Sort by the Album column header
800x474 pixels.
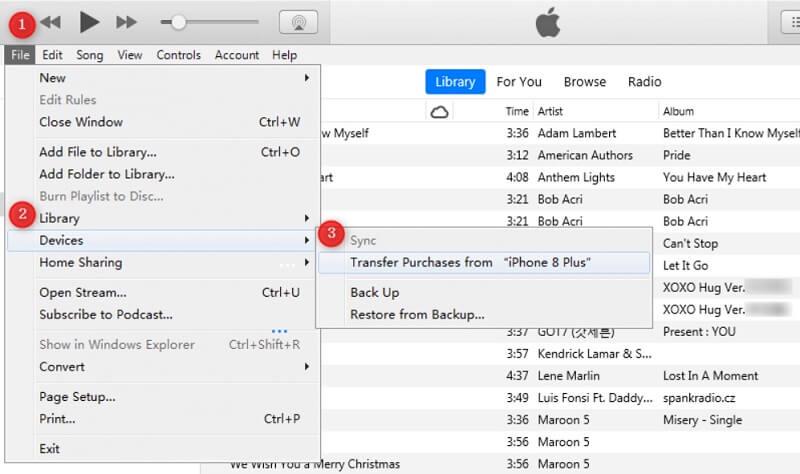pyautogui.click(x=678, y=111)
